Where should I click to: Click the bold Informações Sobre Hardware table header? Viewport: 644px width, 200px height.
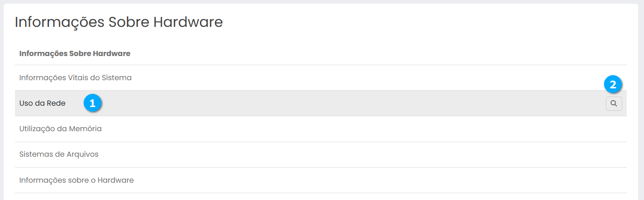pos(75,54)
